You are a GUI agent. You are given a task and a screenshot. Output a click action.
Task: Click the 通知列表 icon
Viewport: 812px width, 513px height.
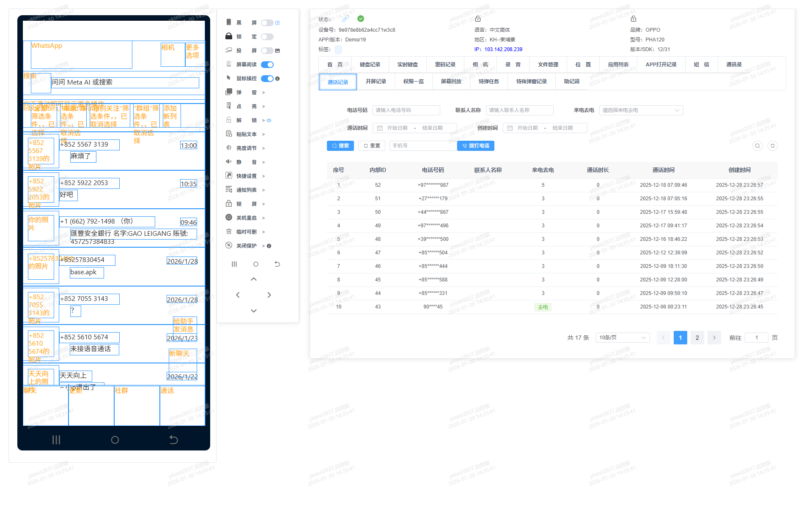click(229, 190)
